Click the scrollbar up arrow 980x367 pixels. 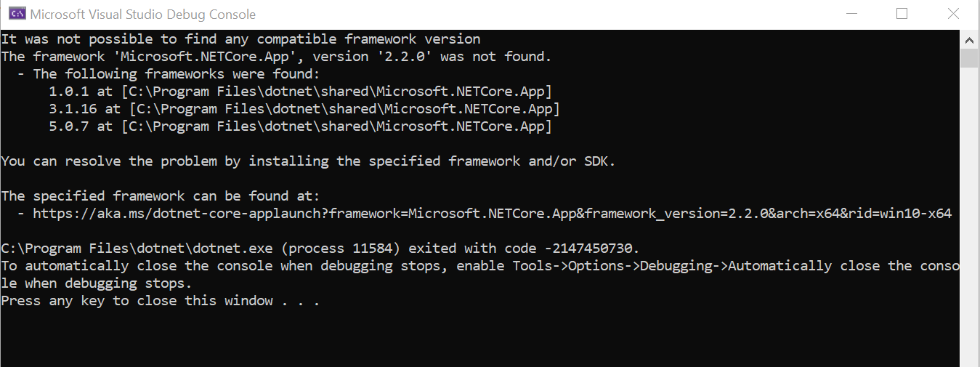click(x=969, y=39)
